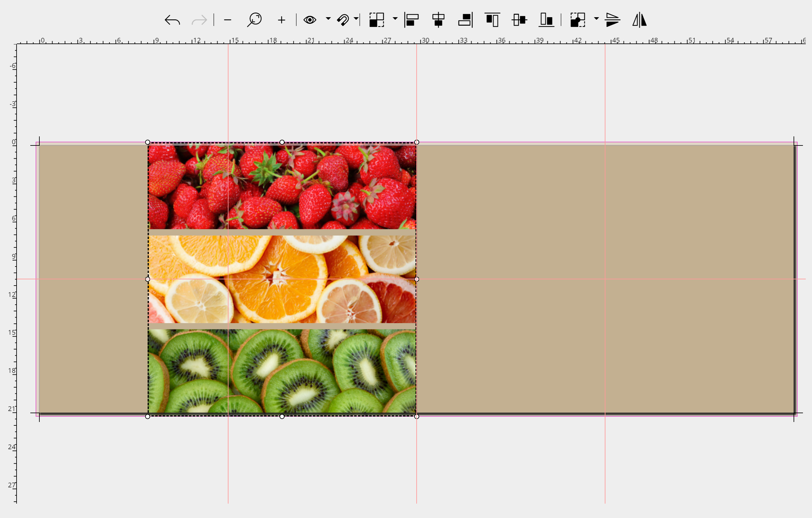The width and height of the screenshot is (812, 518).
Task: Align objects to left edge
Action: [411, 20]
